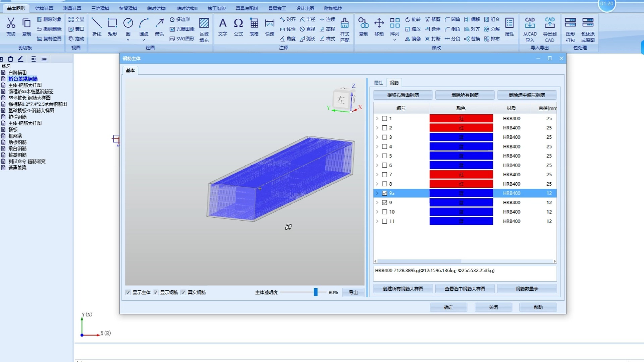Open the dropdown arrow under 阵列
Screen dimensions: 644x362
tap(394, 40)
